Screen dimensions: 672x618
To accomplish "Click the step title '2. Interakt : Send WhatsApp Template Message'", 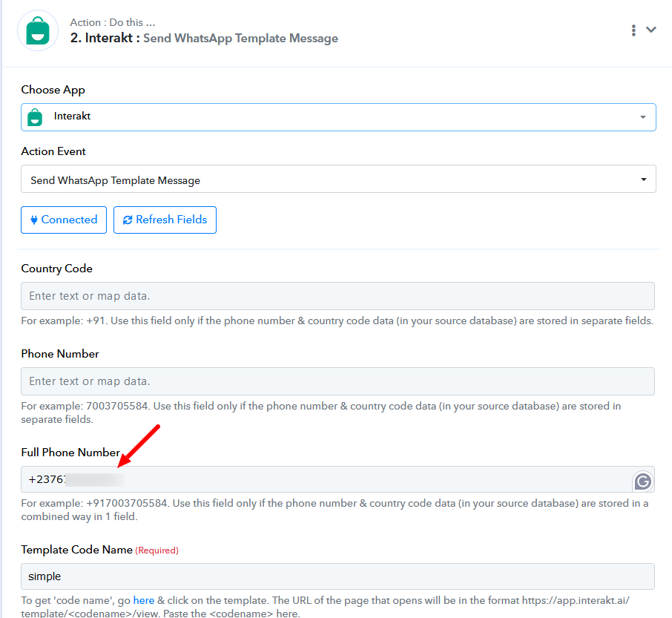I will click(x=204, y=38).
